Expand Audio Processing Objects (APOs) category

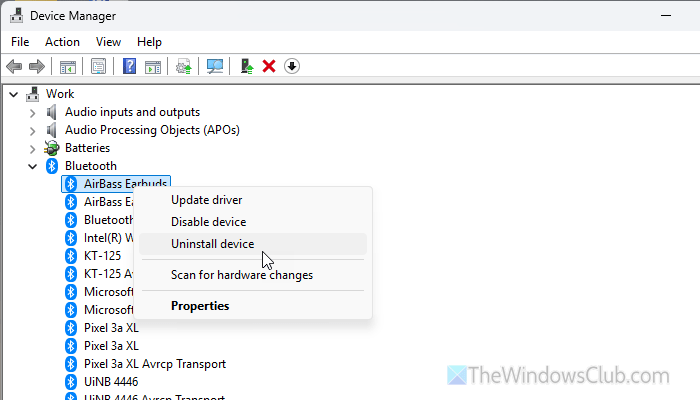pyautogui.click(x=32, y=131)
